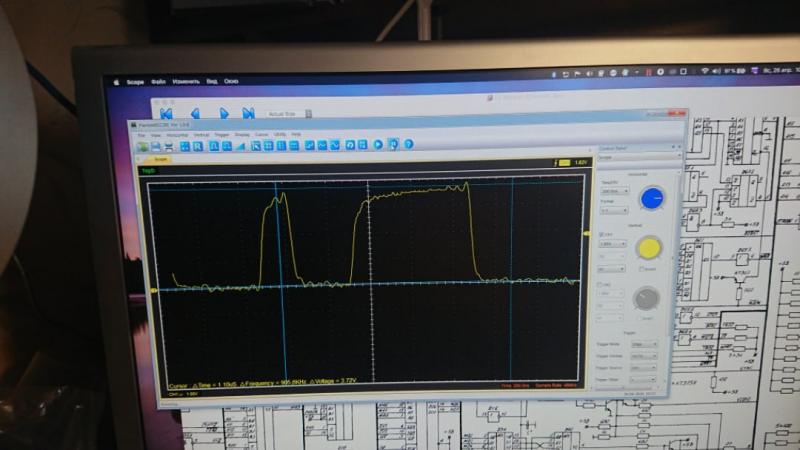Click the yellow CH1 vertical knob
This screenshot has height=450, width=800.
pyautogui.click(x=648, y=249)
